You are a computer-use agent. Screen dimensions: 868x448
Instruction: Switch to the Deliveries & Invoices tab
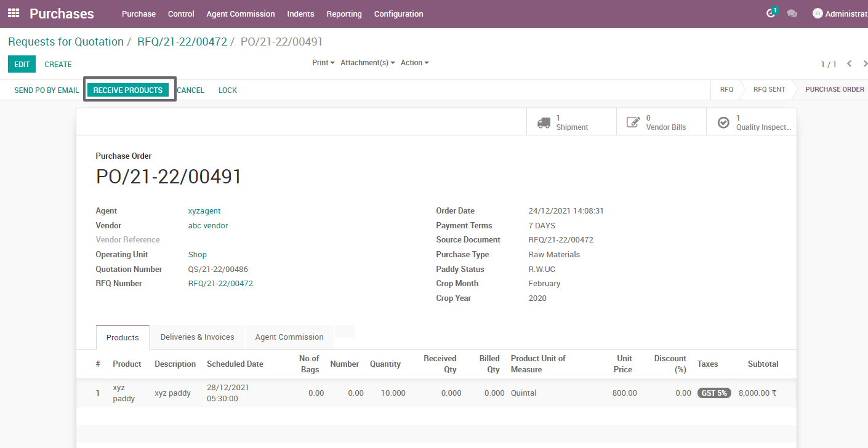pyautogui.click(x=196, y=337)
